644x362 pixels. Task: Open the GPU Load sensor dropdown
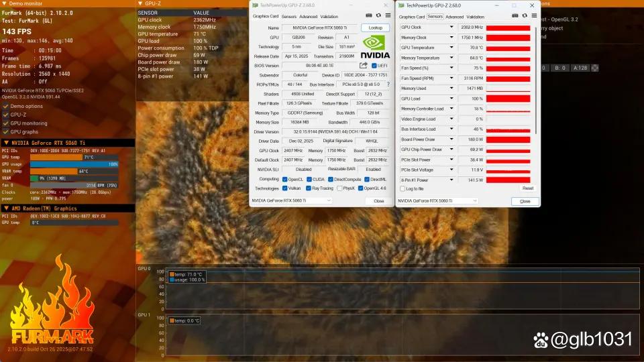(451, 99)
